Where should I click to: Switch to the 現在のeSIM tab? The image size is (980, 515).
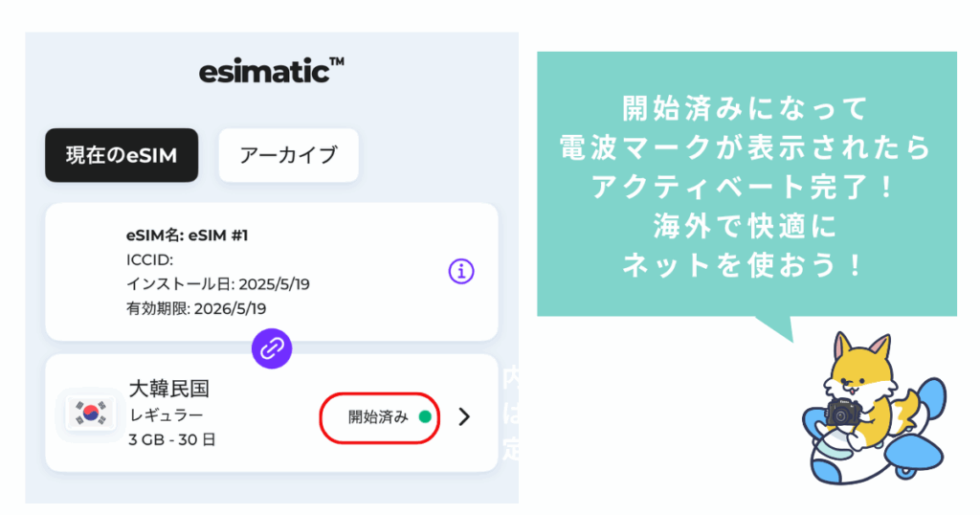pyautogui.click(x=122, y=155)
